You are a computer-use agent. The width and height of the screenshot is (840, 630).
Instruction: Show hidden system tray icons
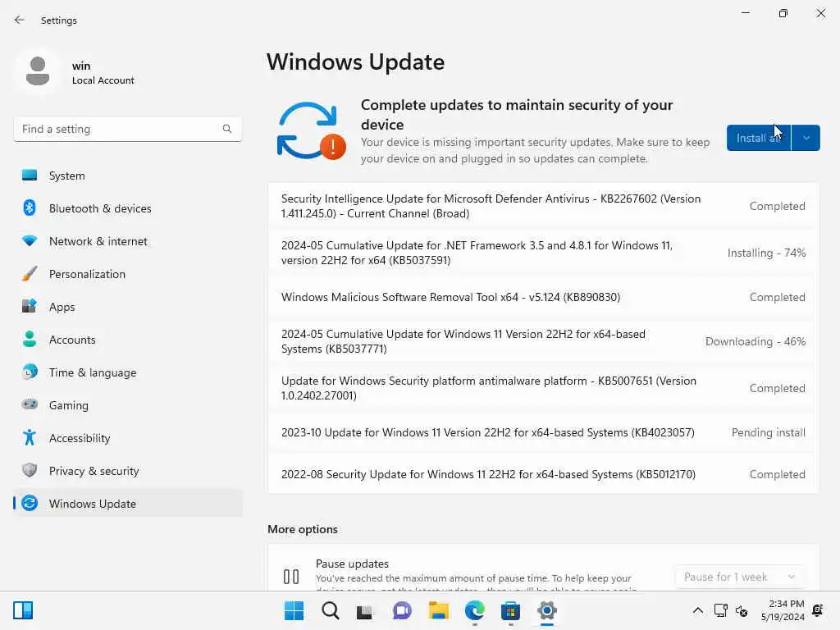[697, 610]
